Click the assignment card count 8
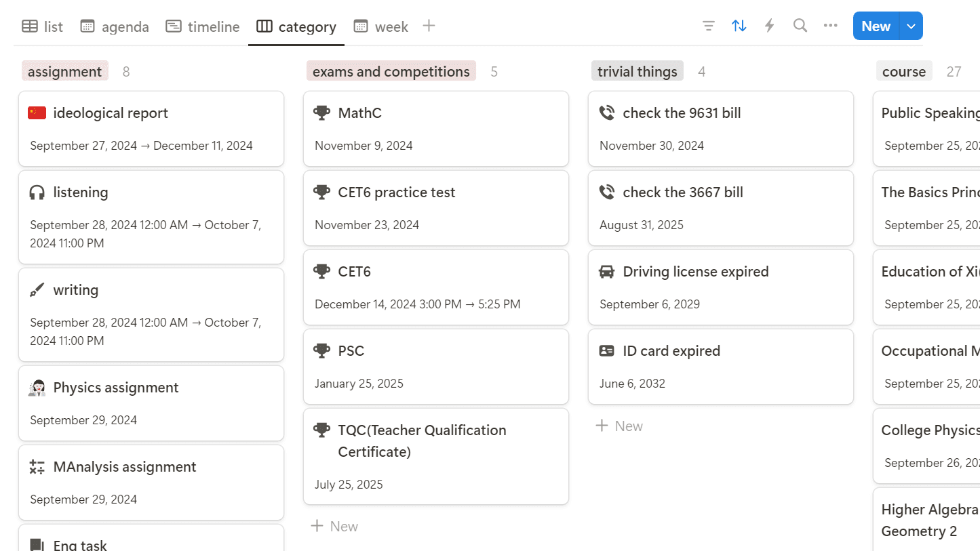Viewport: 980px width, 551px height. pos(126,71)
